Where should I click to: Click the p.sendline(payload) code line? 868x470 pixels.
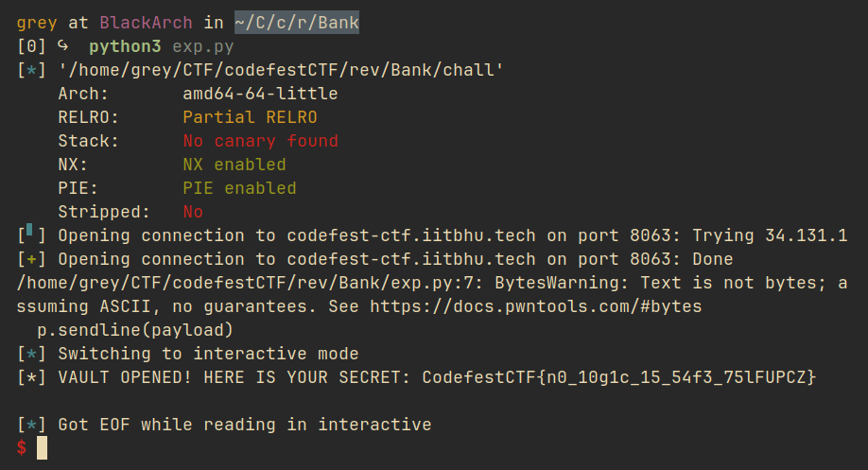pyautogui.click(x=135, y=330)
